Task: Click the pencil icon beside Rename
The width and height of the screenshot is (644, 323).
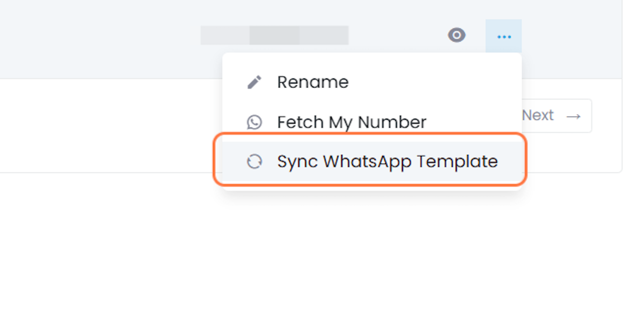Action: pyautogui.click(x=254, y=82)
